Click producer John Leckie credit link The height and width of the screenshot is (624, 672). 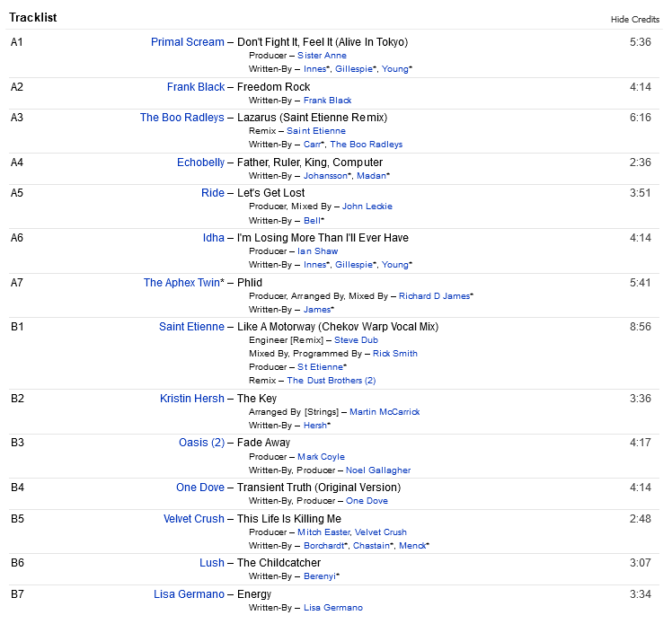pos(367,207)
